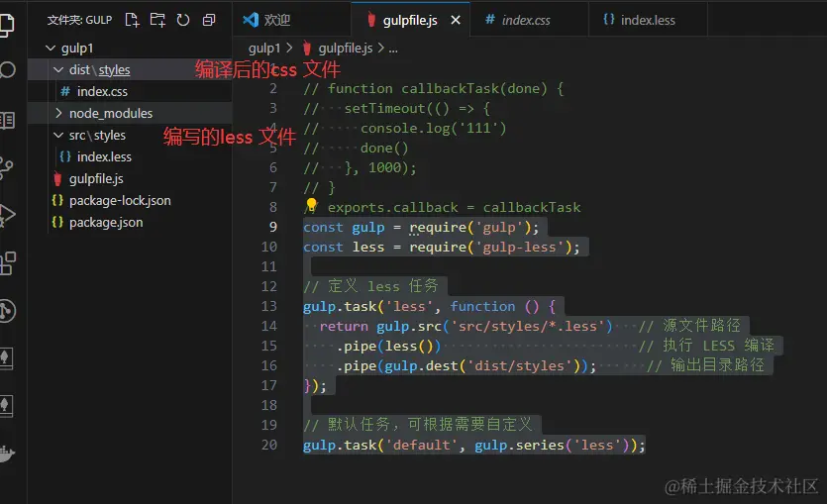Click the 'gulp-less' string on line 10
This screenshot has height=504, width=827.
[520, 247]
